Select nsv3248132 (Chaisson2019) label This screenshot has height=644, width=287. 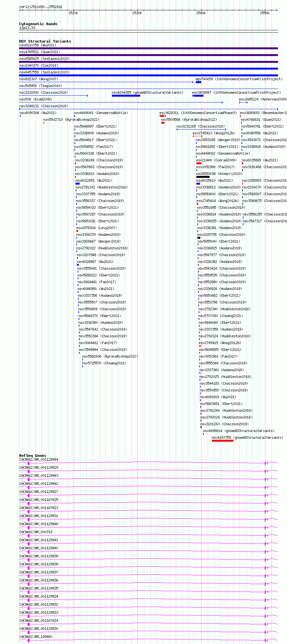[44, 106]
